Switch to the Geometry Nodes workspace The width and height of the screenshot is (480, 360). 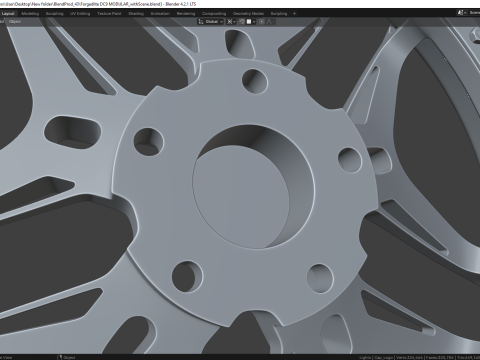coord(248,14)
